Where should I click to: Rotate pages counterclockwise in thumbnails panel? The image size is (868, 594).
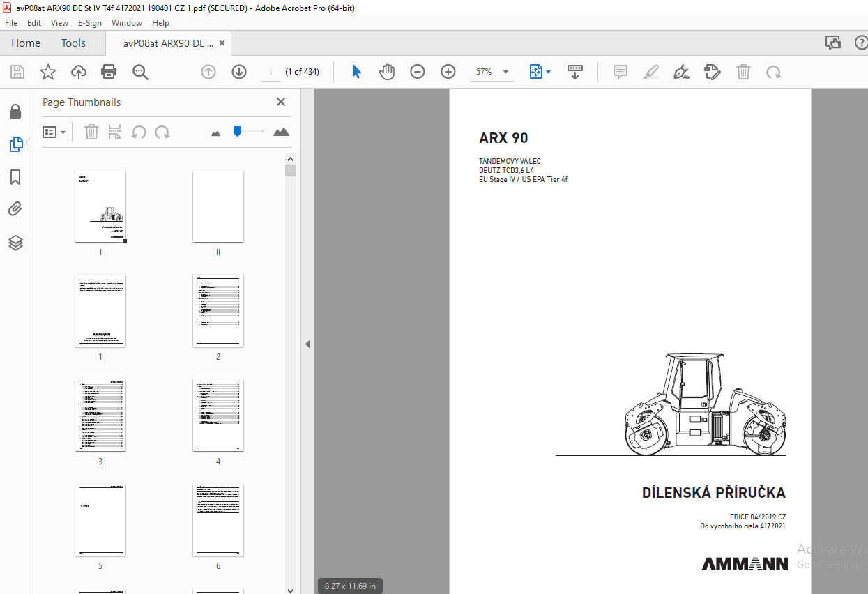click(x=139, y=132)
